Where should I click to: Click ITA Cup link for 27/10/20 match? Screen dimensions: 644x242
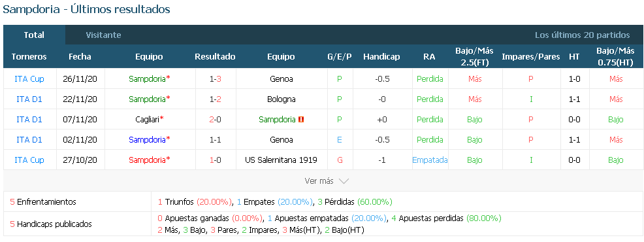coord(29,160)
